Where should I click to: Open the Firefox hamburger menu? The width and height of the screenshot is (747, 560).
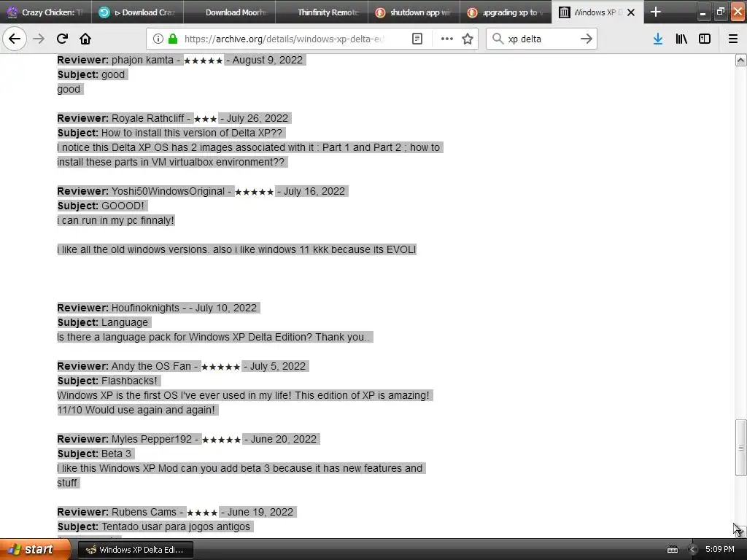tap(733, 39)
